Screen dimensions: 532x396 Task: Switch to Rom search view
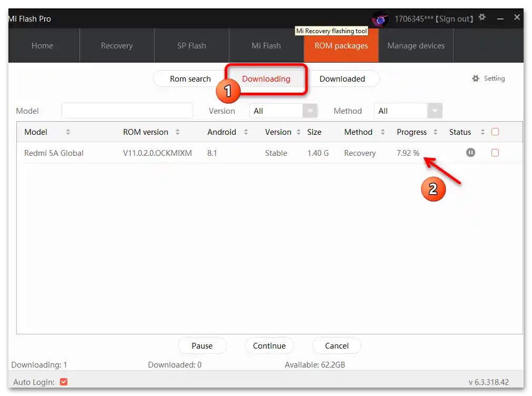(190, 79)
